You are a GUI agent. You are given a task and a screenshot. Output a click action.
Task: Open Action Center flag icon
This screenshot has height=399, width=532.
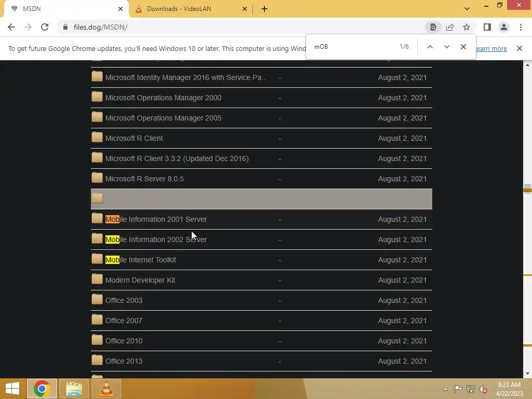[458, 389]
